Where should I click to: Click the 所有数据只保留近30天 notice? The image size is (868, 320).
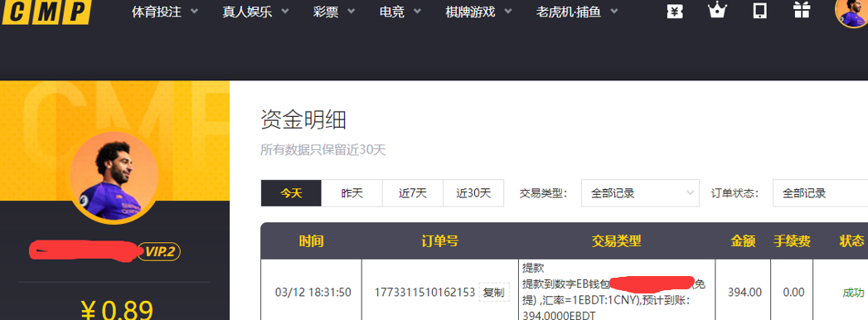322,150
